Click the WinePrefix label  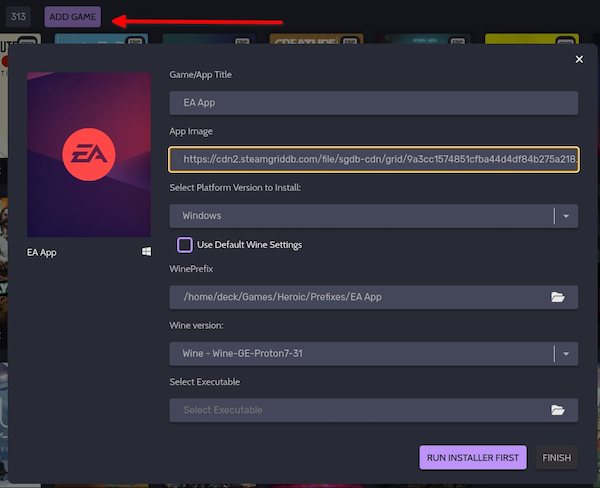(191, 269)
